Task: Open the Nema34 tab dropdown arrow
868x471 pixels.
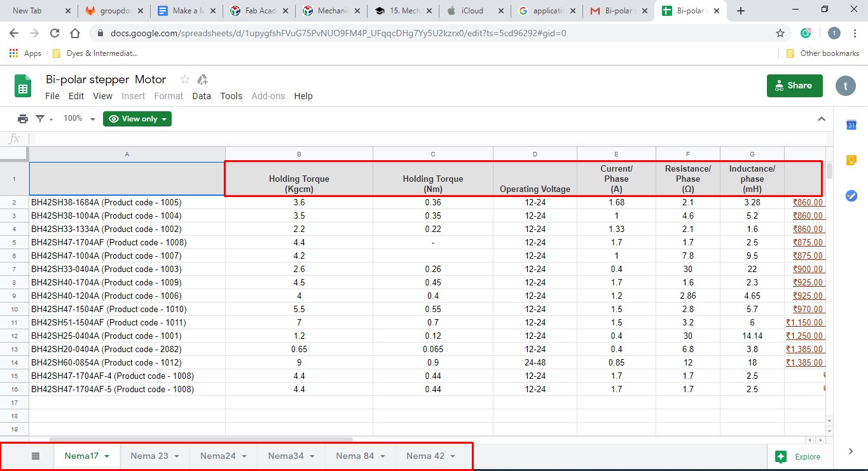Action: [312, 456]
